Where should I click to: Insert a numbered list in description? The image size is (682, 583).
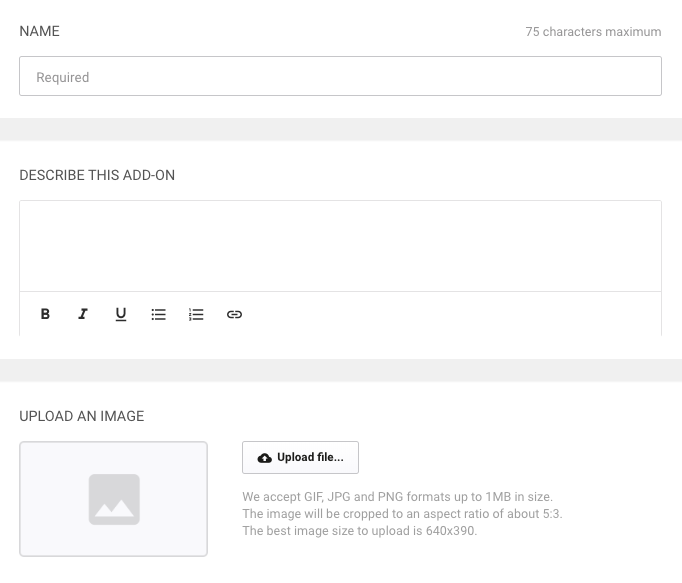point(196,314)
